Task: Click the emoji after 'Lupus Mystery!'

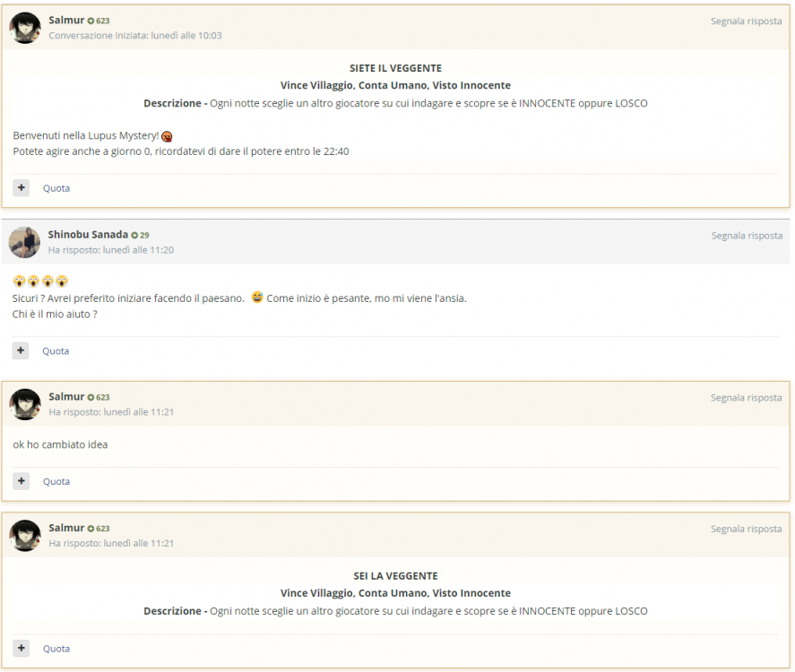Action: [x=168, y=136]
